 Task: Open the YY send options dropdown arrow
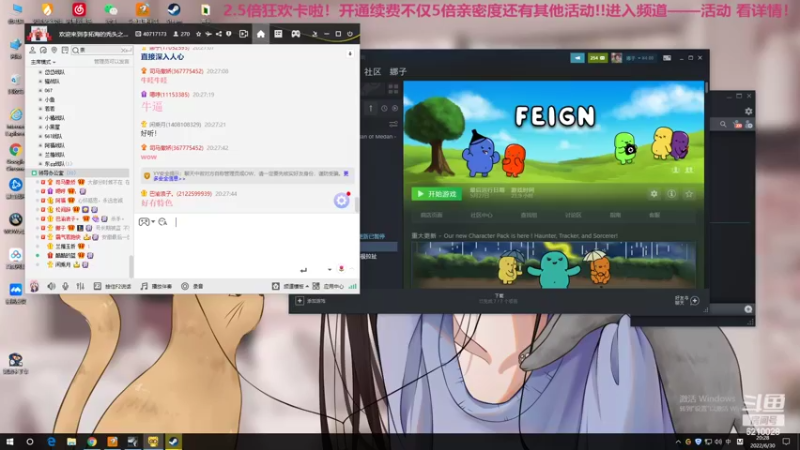click(x=329, y=269)
